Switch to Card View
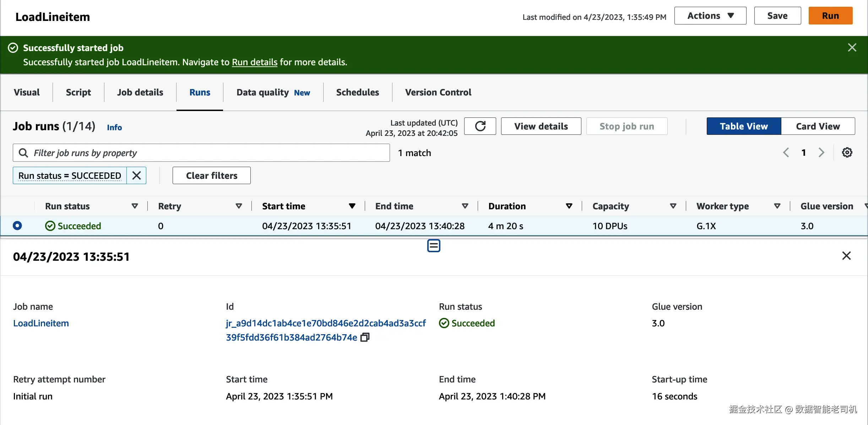This screenshot has height=425, width=868. click(x=818, y=126)
